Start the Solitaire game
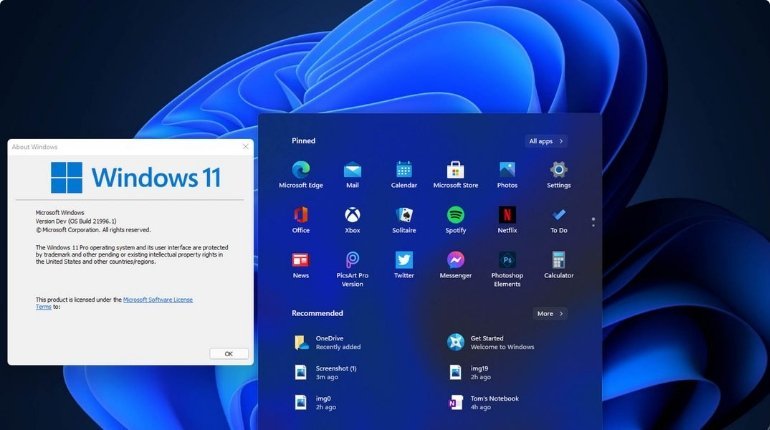 404,219
